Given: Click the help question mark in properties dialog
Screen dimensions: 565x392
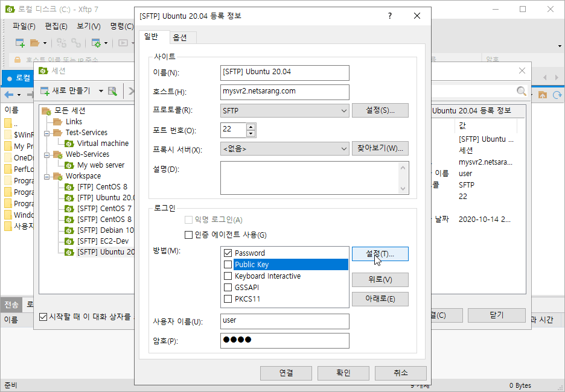Looking at the screenshot, I should coord(390,16).
